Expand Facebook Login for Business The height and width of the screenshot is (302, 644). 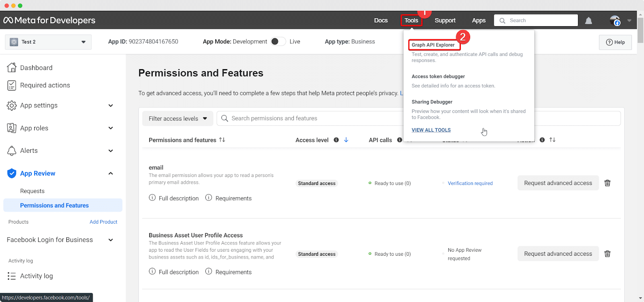(x=111, y=240)
